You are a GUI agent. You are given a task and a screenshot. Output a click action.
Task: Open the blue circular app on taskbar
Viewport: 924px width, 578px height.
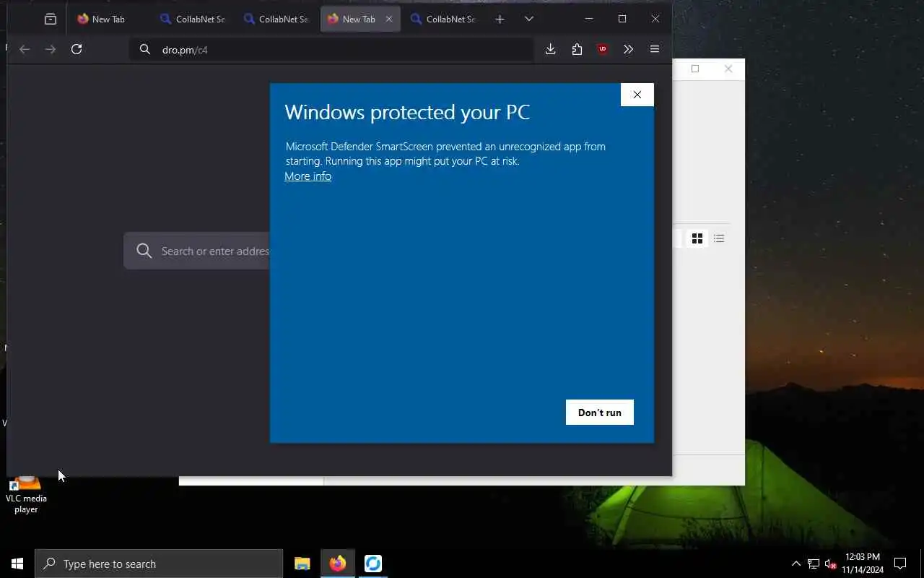pos(373,564)
